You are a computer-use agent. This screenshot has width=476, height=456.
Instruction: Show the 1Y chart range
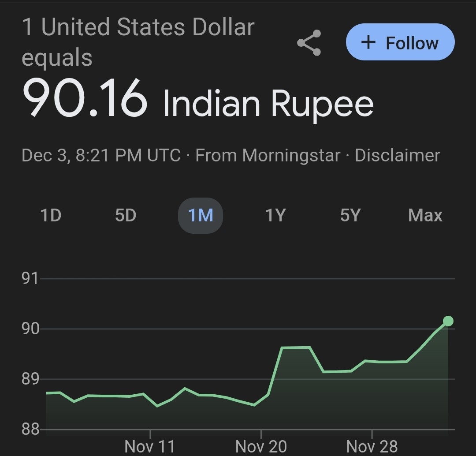tap(275, 216)
